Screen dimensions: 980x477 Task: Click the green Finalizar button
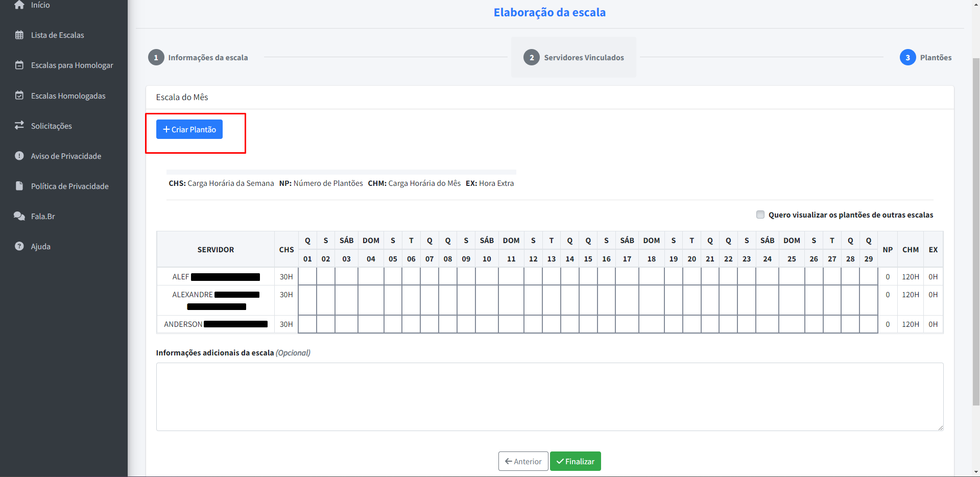click(576, 461)
